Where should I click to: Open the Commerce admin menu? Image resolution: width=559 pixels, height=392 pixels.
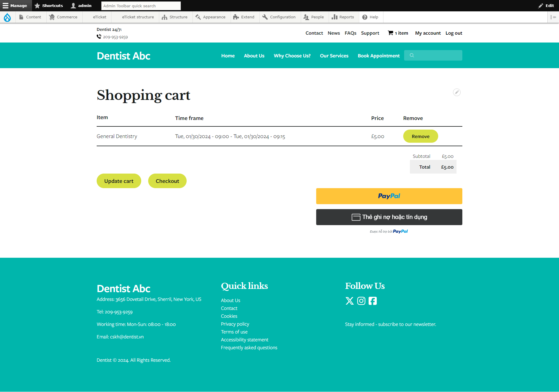click(63, 17)
